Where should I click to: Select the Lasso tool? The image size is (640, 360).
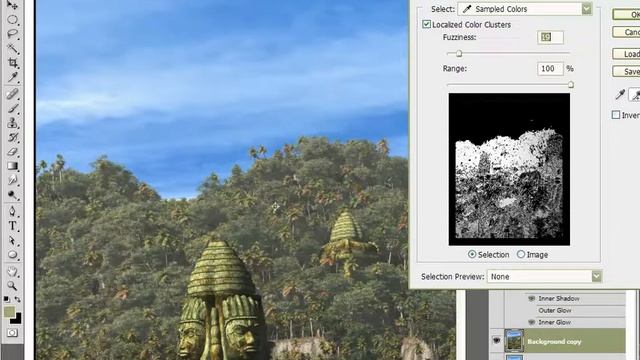click(x=12, y=34)
